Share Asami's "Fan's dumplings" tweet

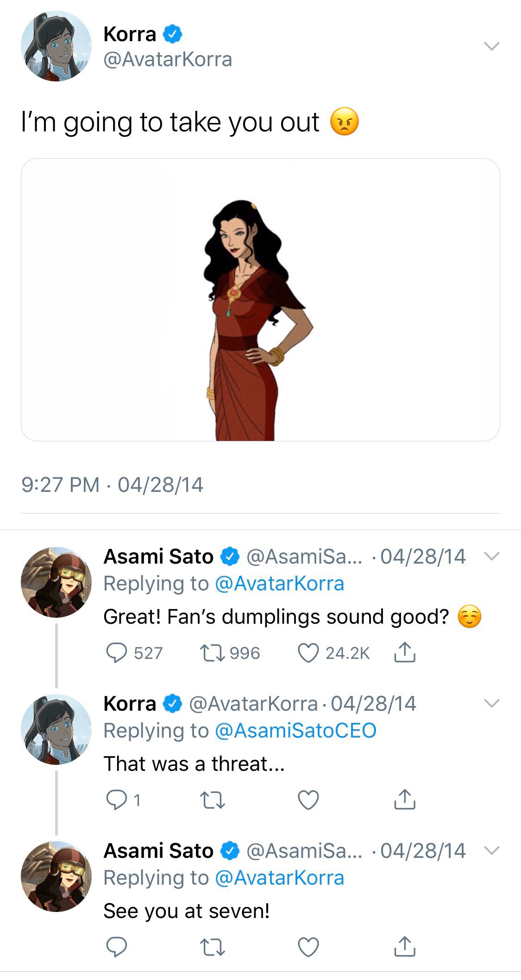click(405, 652)
